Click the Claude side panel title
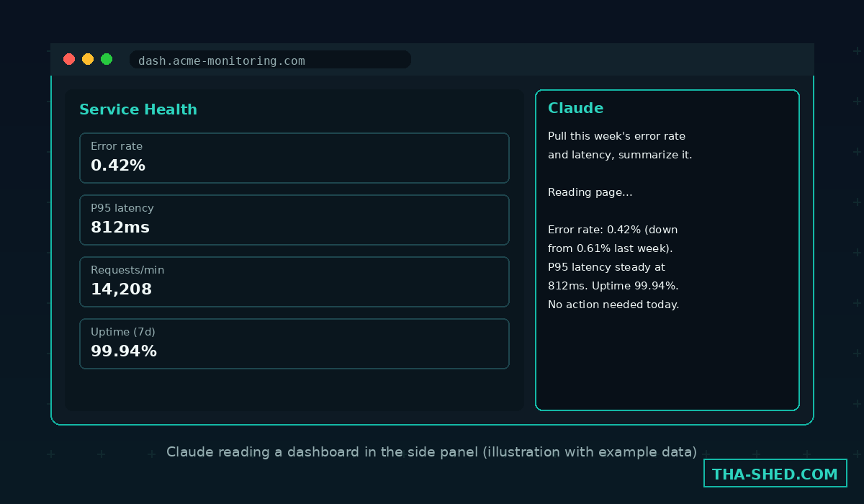This screenshot has width=864, height=504. (x=575, y=108)
